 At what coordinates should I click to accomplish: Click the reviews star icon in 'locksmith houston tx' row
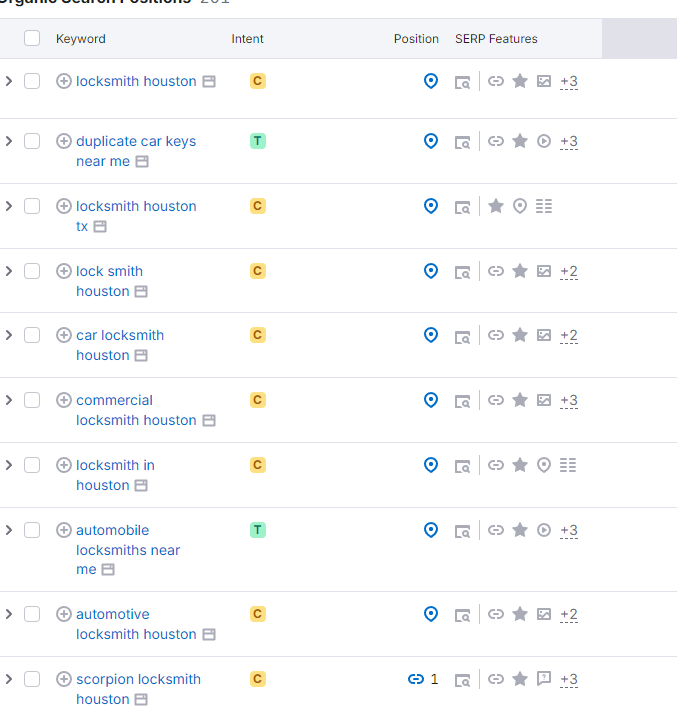(496, 206)
